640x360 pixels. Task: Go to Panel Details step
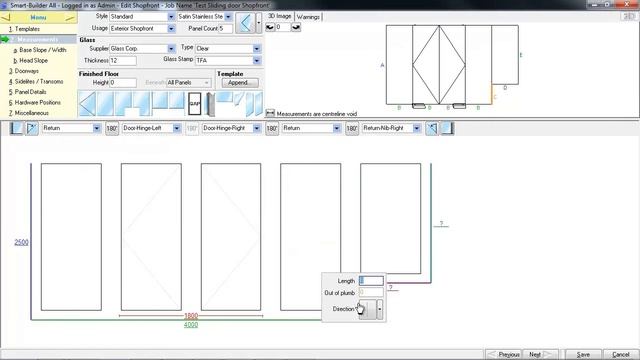[x=27, y=92]
